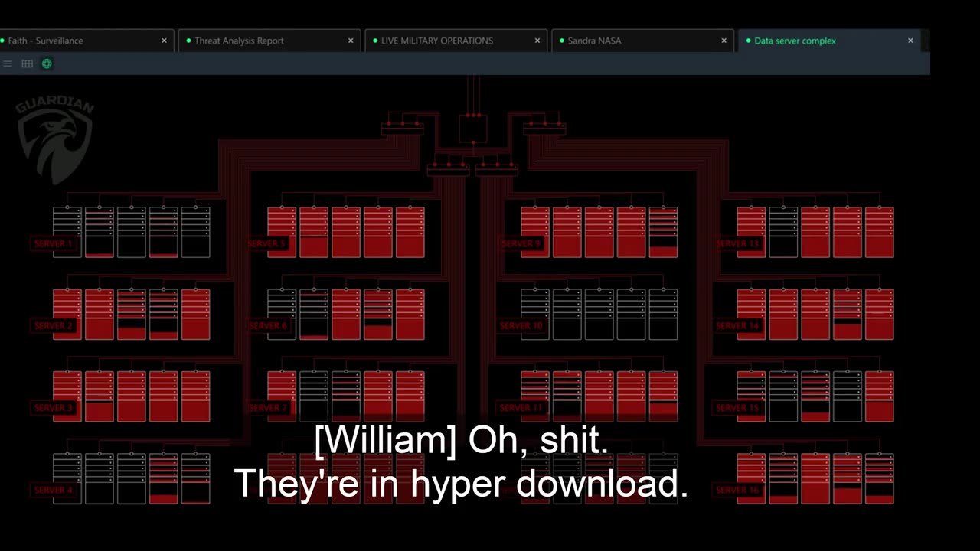Image resolution: width=980 pixels, height=551 pixels.
Task: Click the SERVER 13 label
Action: click(x=737, y=243)
